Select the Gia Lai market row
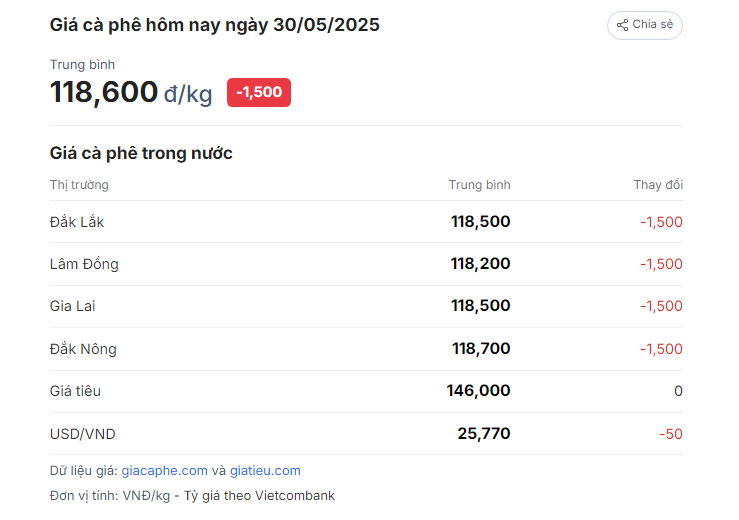The width and height of the screenshot is (739, 520). [366, 306]
